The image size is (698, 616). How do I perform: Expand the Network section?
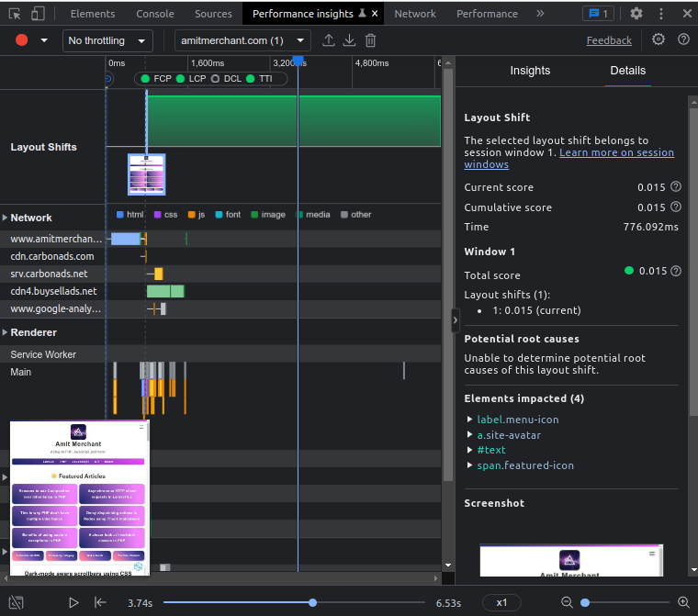(5, 218)
